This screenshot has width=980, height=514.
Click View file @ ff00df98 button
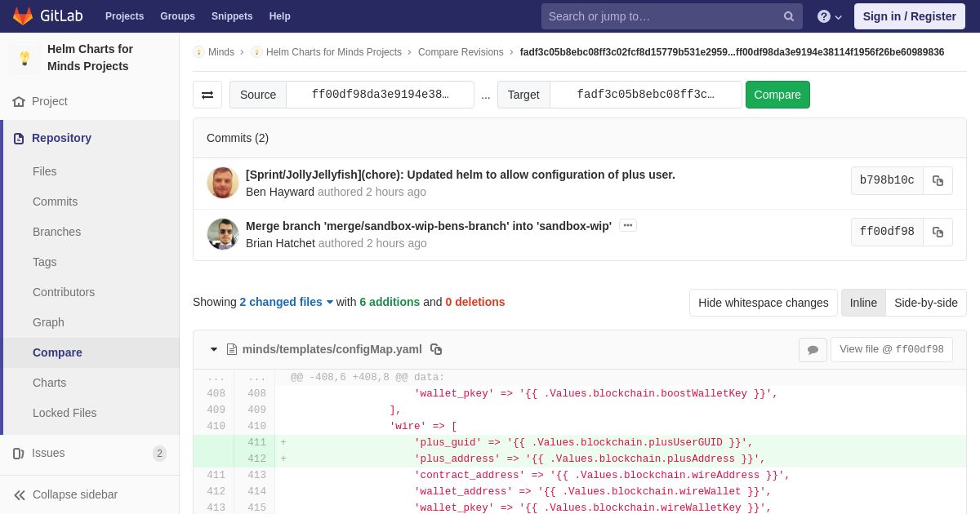tap(892, 349)
